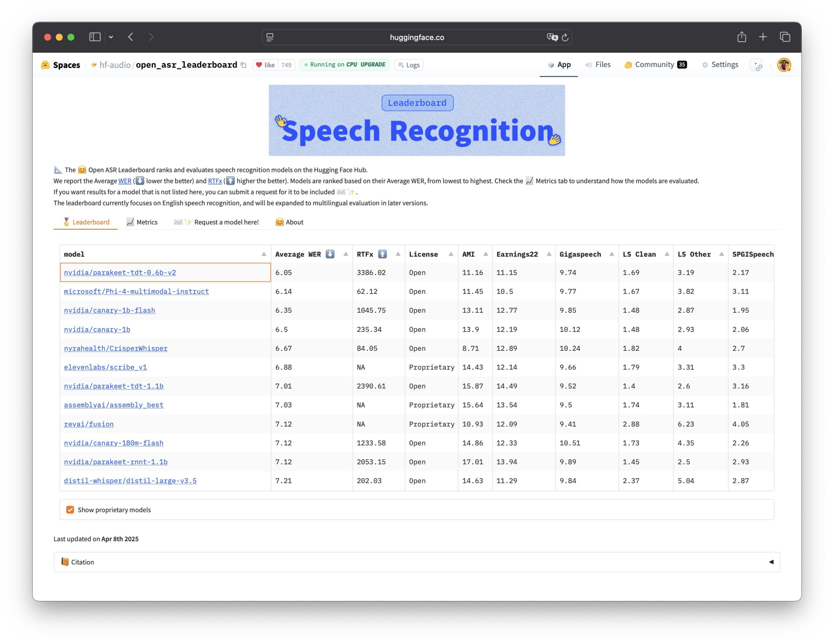
Task: Expand the Citation accordion arrow
Action: coord(771,562)
